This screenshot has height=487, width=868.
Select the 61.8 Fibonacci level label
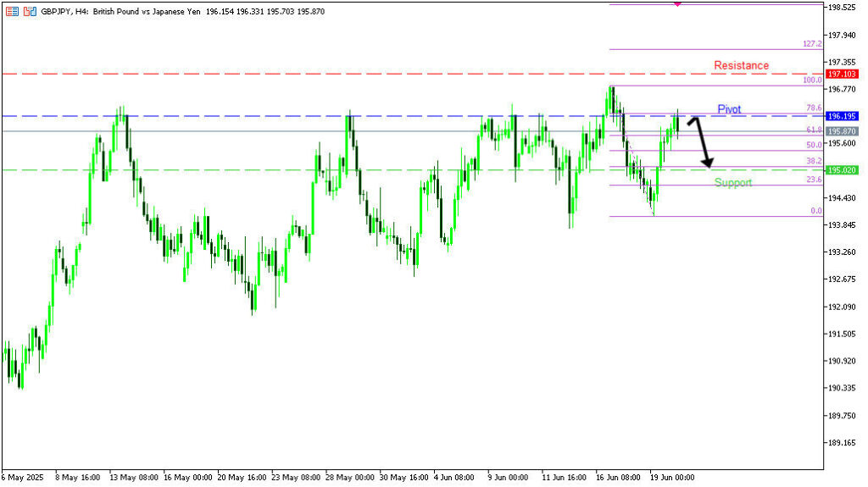[814, 130]
